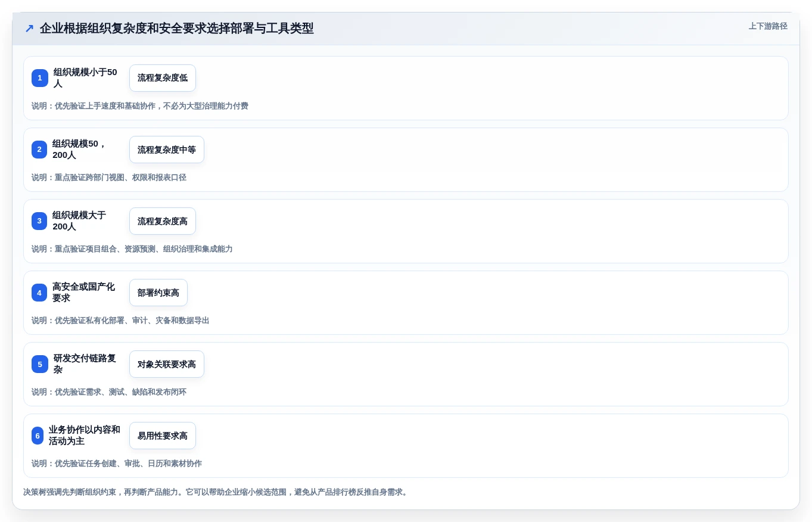Click the footer summary starting with 决策树强调

tap(217, 492)
